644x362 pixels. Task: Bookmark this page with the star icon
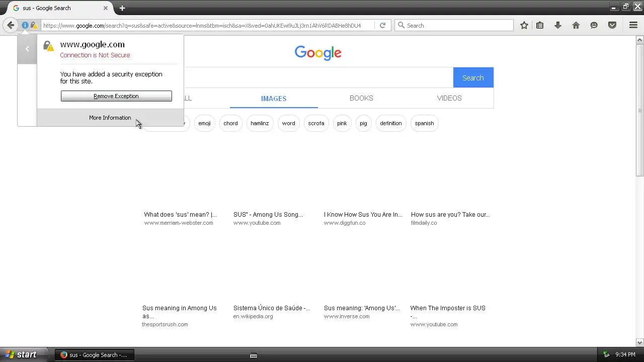[x=524, y=25]
